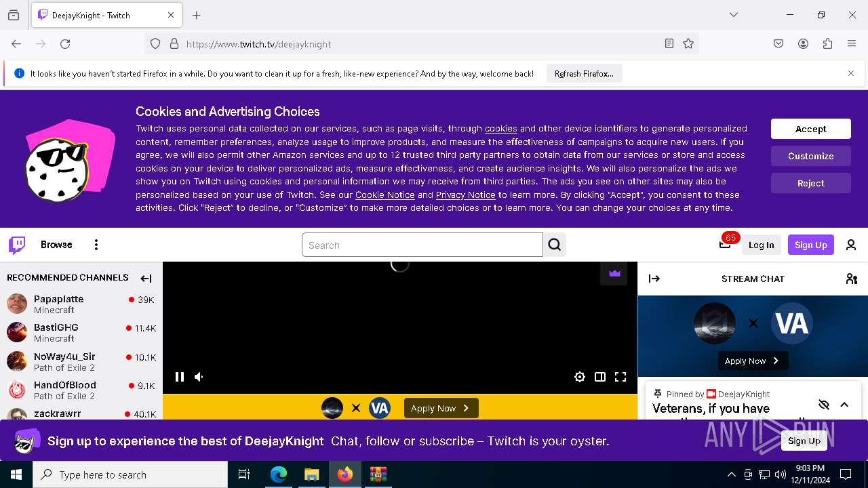Open the Firefox application menu
The width and height of the screenshot is (868, 488).
852,43
